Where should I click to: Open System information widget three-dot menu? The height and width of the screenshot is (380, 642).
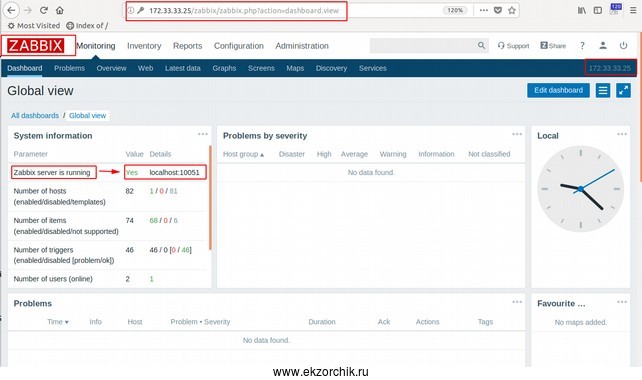[x=203, y=134]
